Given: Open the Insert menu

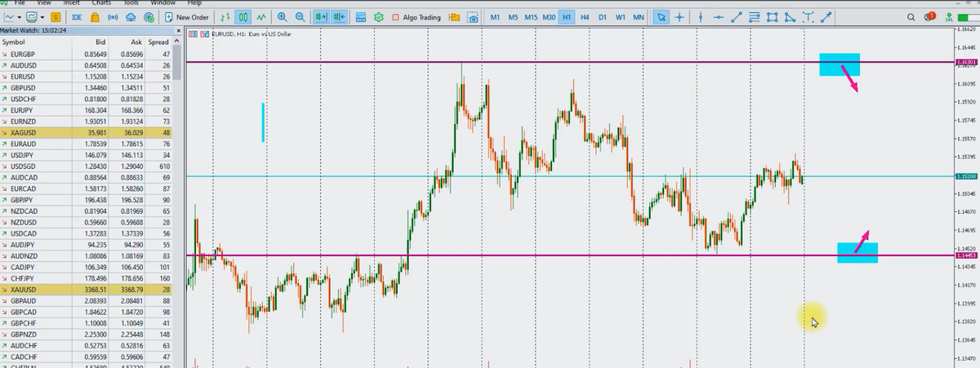Looking at the screenshot, I should tap(72, 3).
